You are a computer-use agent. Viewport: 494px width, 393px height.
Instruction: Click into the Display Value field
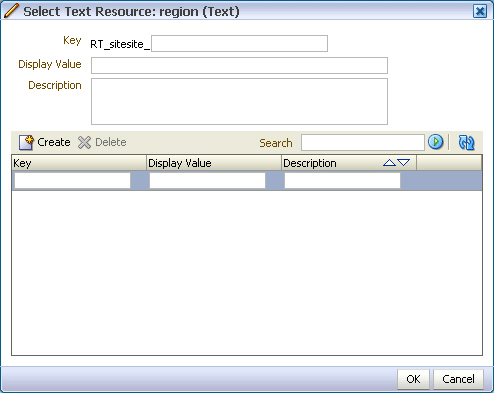pyautogui.click(x=239, y=65)
